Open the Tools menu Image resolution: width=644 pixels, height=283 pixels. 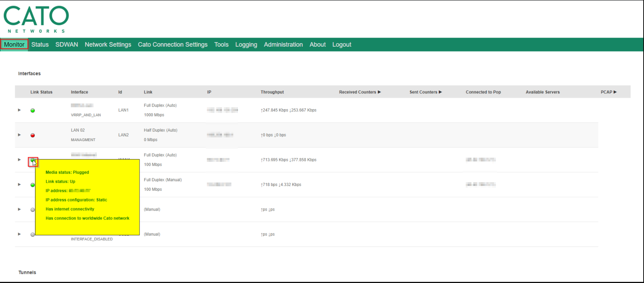(x=221, y=44)
